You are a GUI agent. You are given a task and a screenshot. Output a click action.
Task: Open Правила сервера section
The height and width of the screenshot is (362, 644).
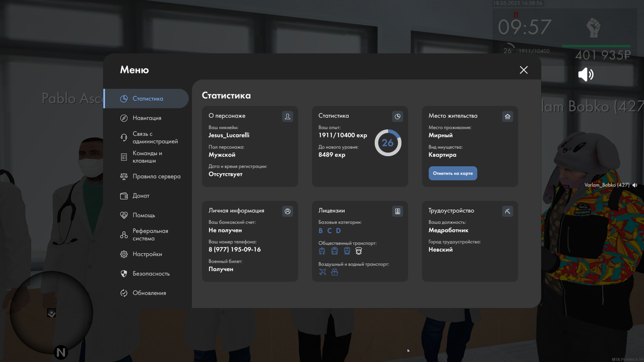point(146,176)
